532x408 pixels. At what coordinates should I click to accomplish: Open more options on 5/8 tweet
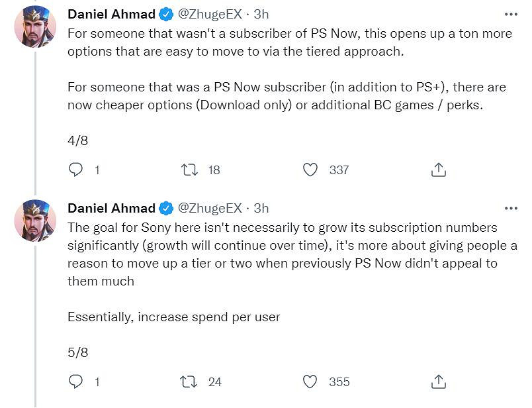[x=511, y=208]
